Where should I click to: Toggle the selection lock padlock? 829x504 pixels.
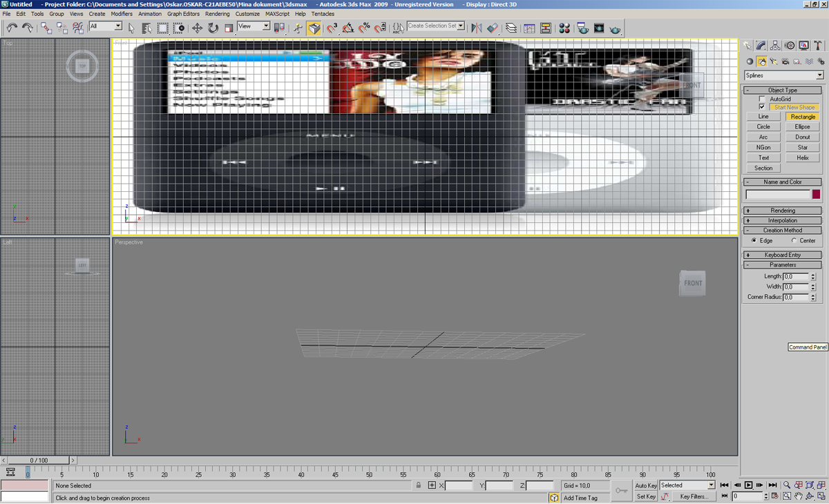coord(419,485)
